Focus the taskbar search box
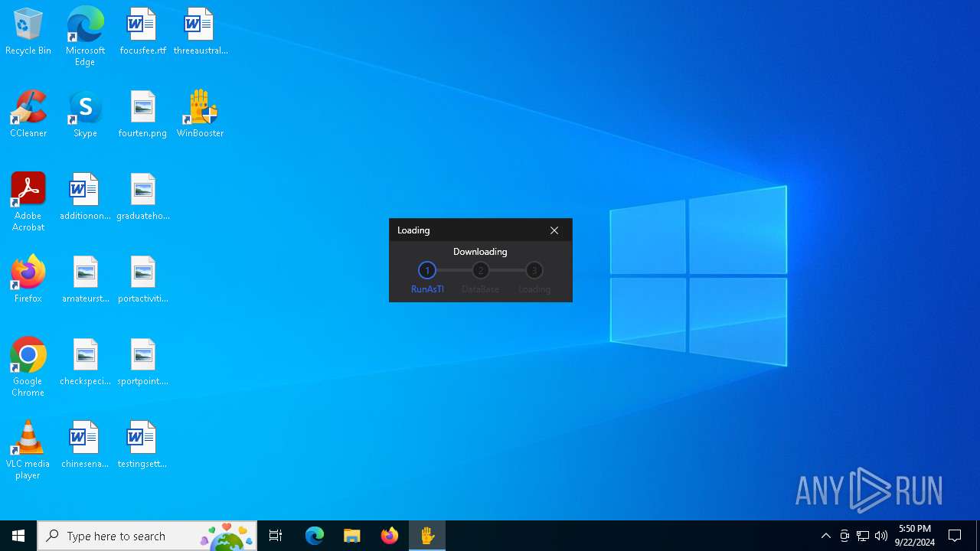The image size is (980, 551). 147,536
